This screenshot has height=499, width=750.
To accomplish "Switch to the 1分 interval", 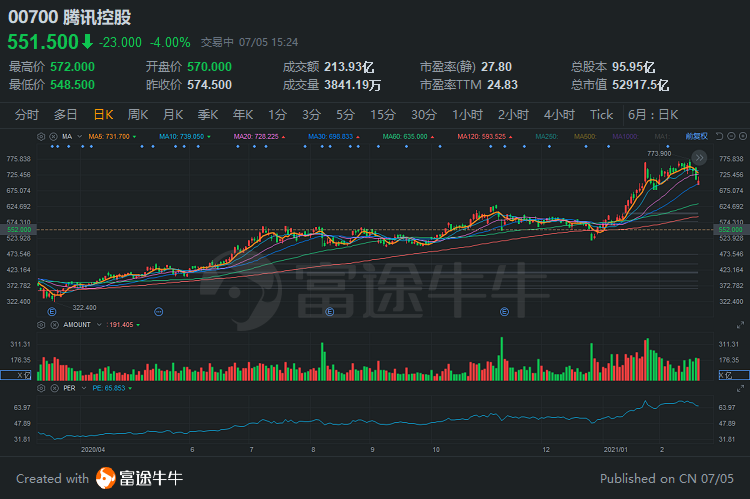I will point(277,115).
